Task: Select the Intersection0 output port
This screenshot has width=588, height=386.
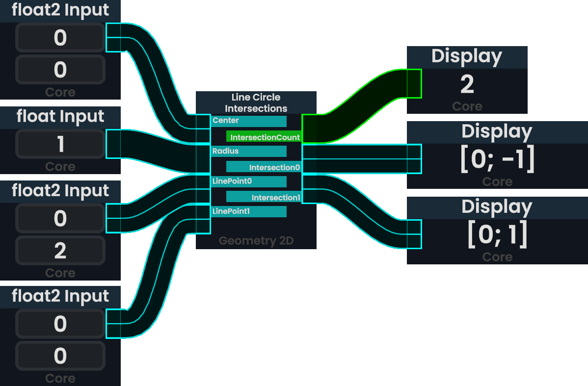Action: pyautogui.click(x=264, y=168)
